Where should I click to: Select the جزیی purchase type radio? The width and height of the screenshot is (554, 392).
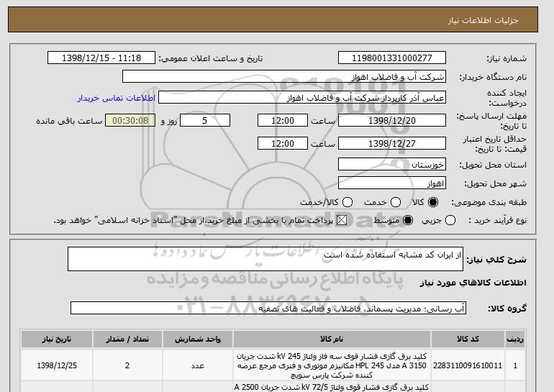coord(450,220)
